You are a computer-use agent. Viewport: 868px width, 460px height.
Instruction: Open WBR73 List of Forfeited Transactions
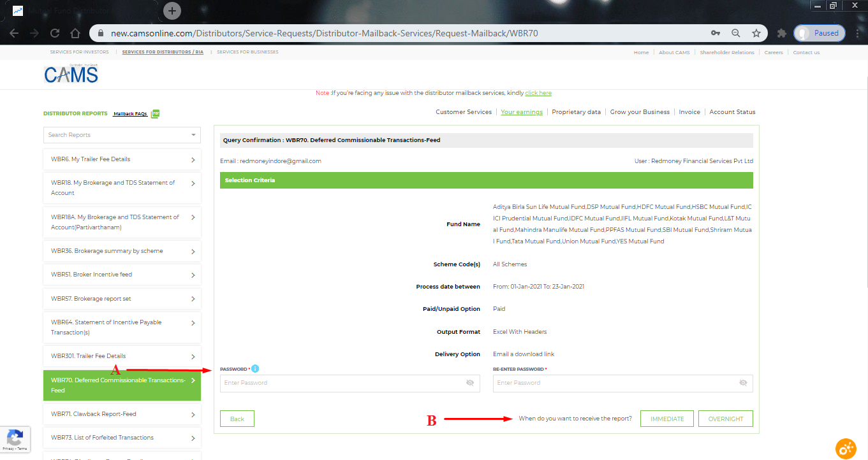122,438
